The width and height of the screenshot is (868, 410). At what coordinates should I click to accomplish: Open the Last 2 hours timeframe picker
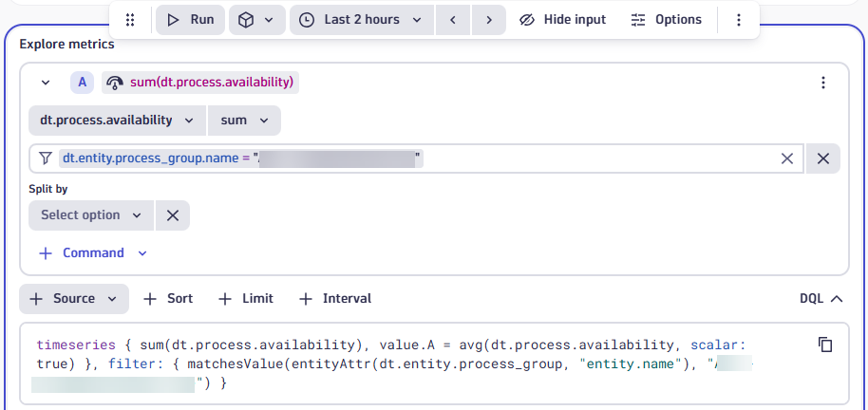click(361, 20)
